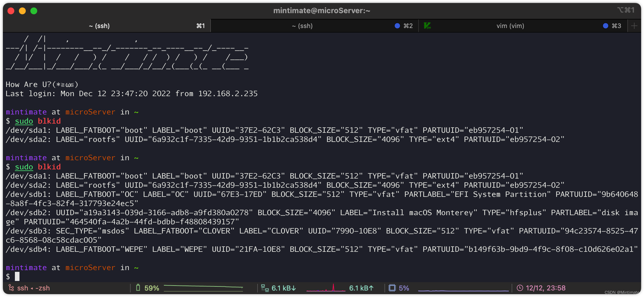
Task: Click blue activity dot on ⌘2 tab
Action: coord(397,26)
